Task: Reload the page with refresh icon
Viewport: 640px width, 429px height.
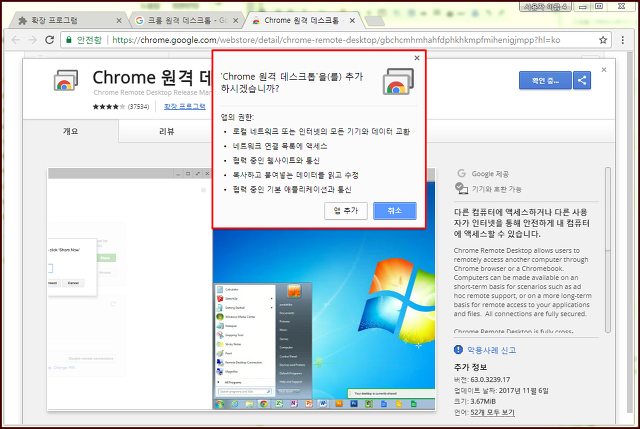Action: 49,40
